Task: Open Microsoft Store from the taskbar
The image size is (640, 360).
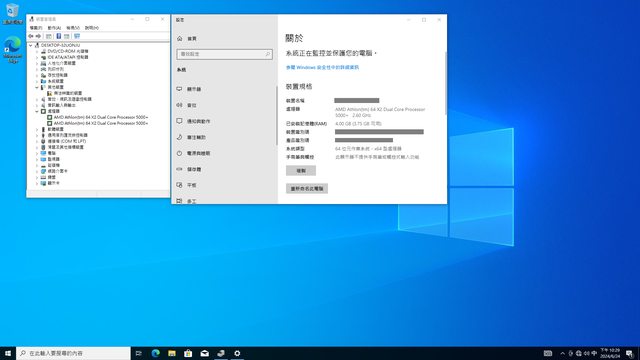Action: [188, 353]
